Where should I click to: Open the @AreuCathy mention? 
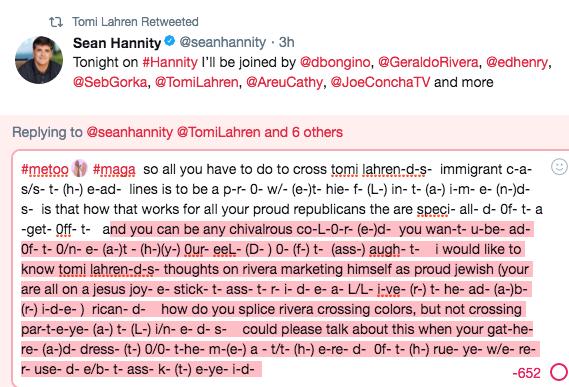pyautogui.click(x=284, y=82)
